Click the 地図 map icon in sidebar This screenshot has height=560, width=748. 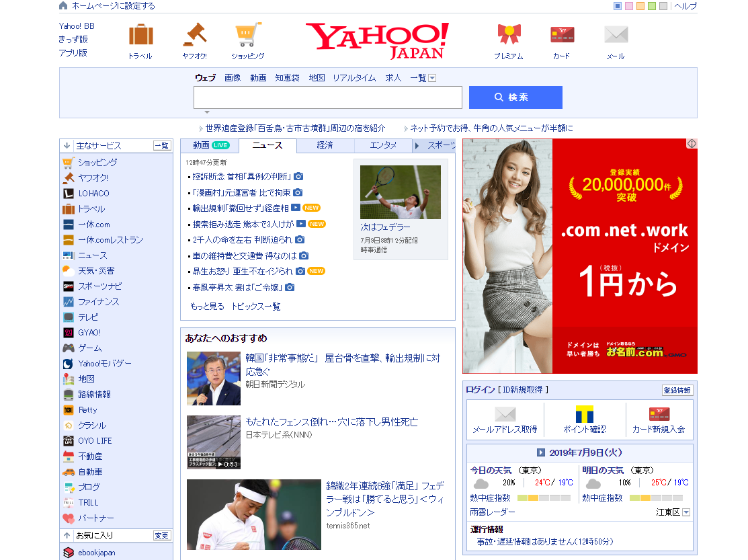coord(69,378)
